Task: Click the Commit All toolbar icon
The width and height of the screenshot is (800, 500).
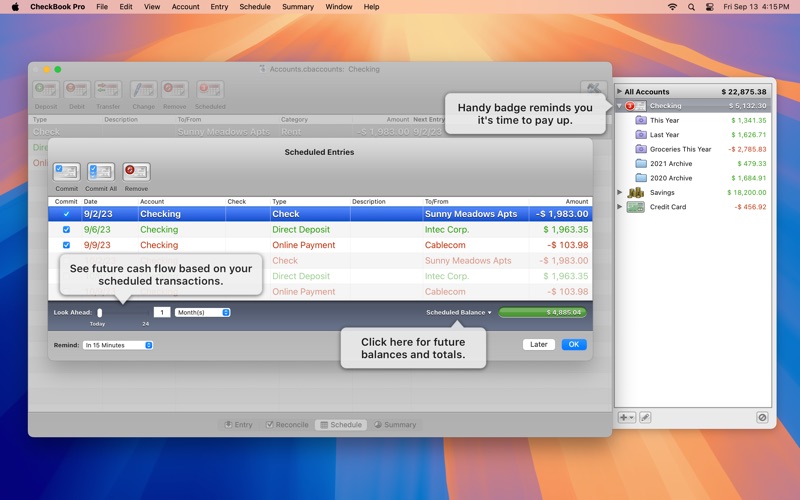Action: [101, 172]
